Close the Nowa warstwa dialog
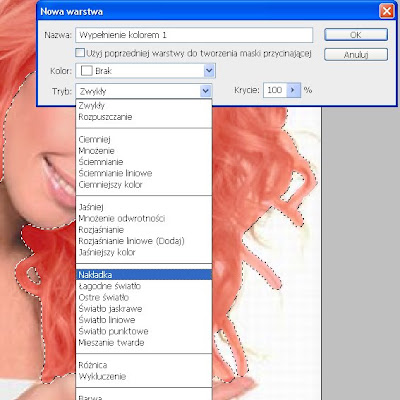 point(387,12)
